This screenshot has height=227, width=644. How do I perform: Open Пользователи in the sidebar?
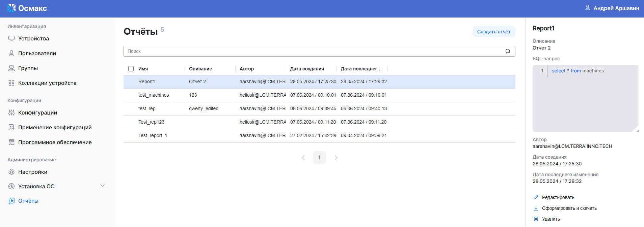pos(37,53)
